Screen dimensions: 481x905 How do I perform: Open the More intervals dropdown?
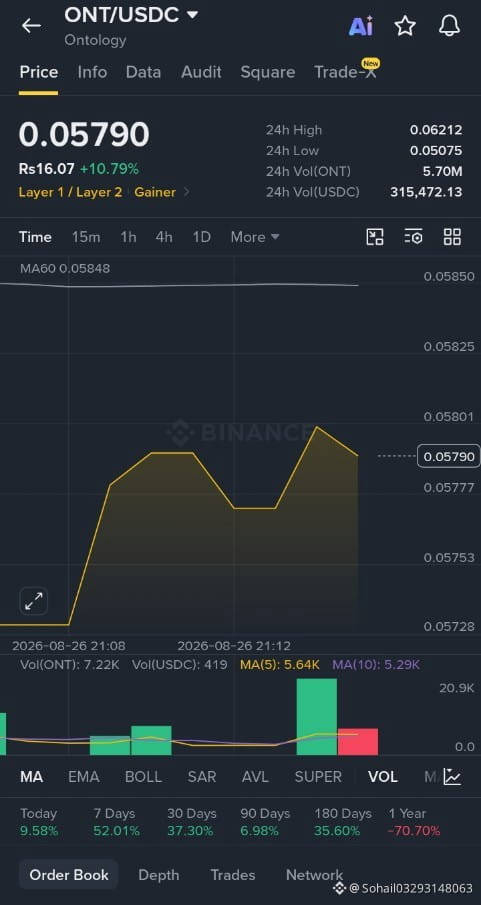(x=255, y=237)
